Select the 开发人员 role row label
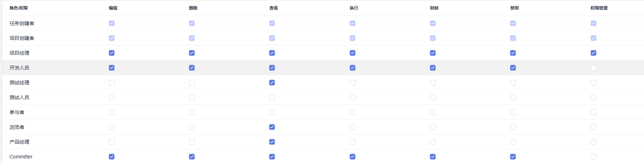The image size is (644, 163). tap(19, 68)
